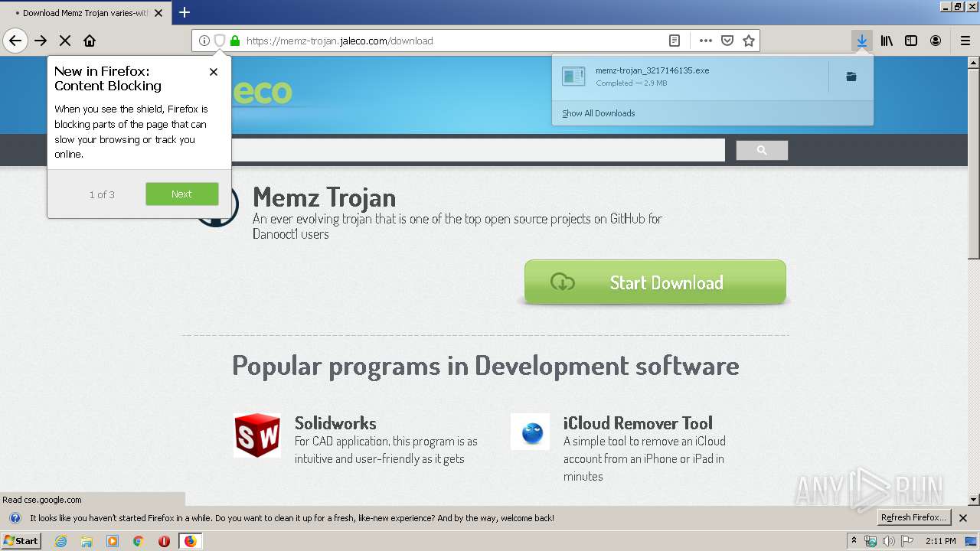
Task: Click the volume speaker tray icon
Action: point(889,541)
